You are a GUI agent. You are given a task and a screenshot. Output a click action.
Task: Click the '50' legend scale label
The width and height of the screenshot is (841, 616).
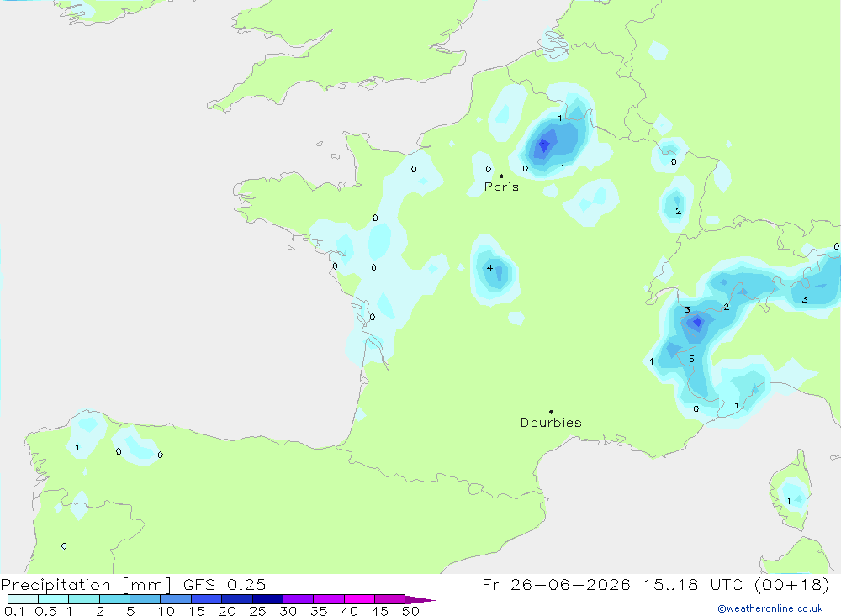tap(411, 611)
